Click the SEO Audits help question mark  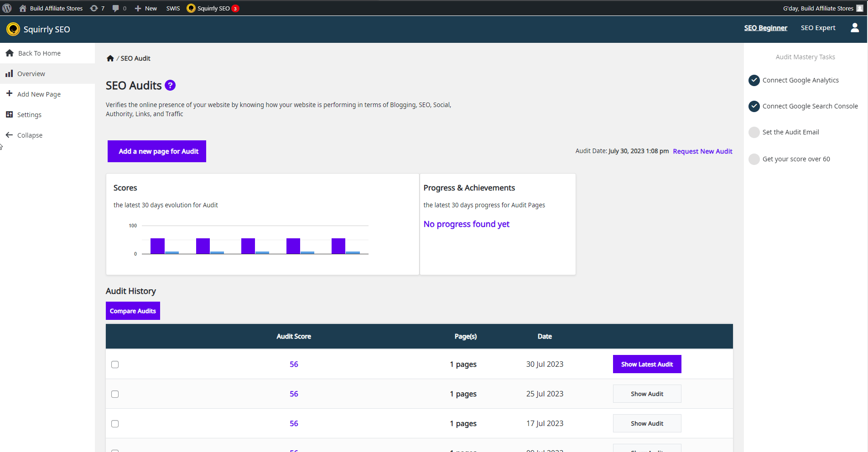[170, 85]
